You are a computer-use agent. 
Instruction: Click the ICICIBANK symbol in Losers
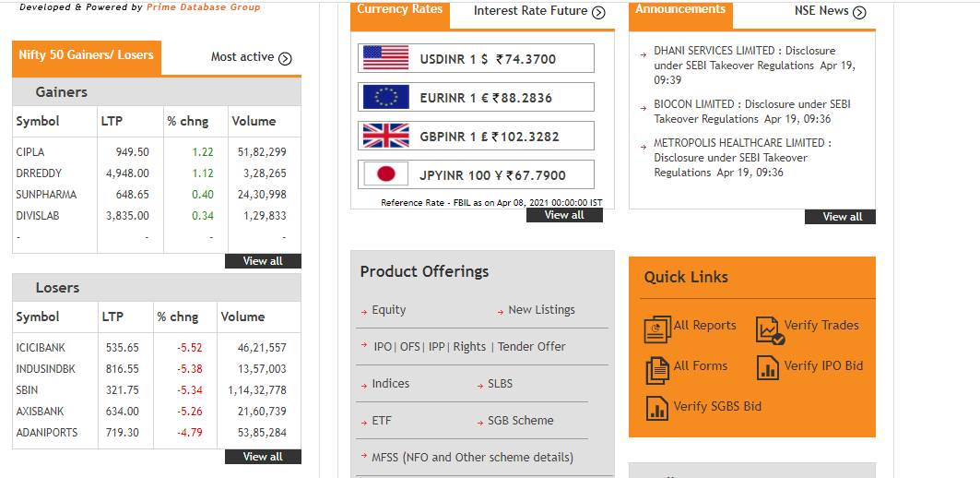tap(41, 348)
